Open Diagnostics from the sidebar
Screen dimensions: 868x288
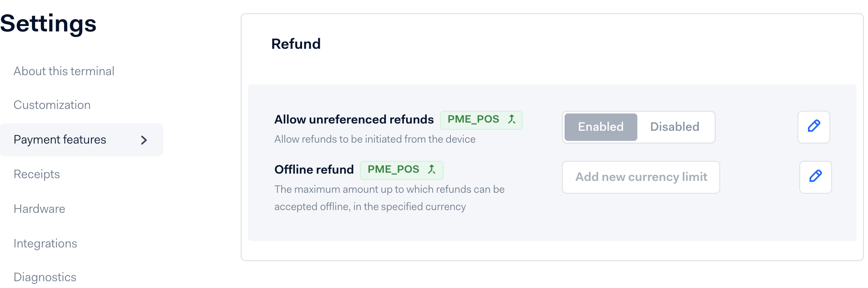click(45, 277)
